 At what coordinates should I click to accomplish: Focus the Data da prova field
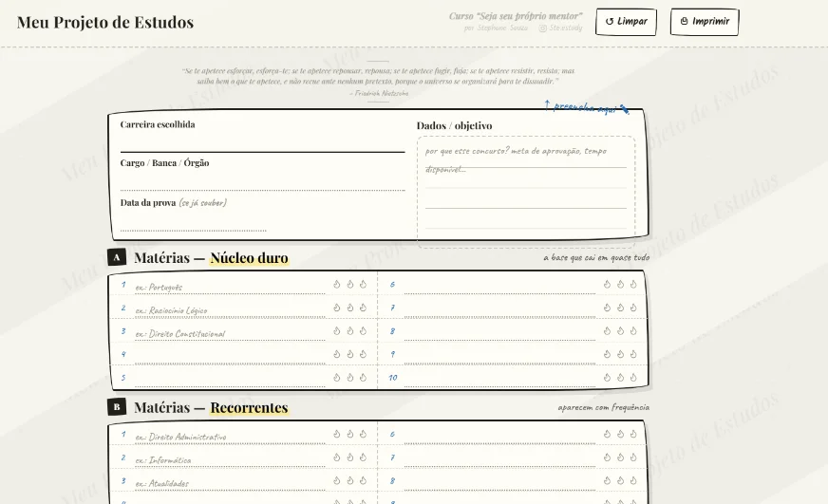coord(194,222)
